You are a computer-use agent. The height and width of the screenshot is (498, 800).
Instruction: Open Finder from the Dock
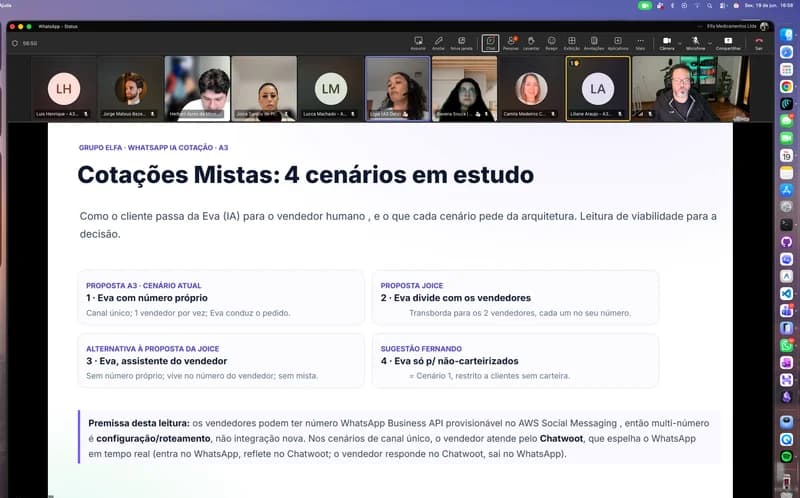[x=786, y=34]
